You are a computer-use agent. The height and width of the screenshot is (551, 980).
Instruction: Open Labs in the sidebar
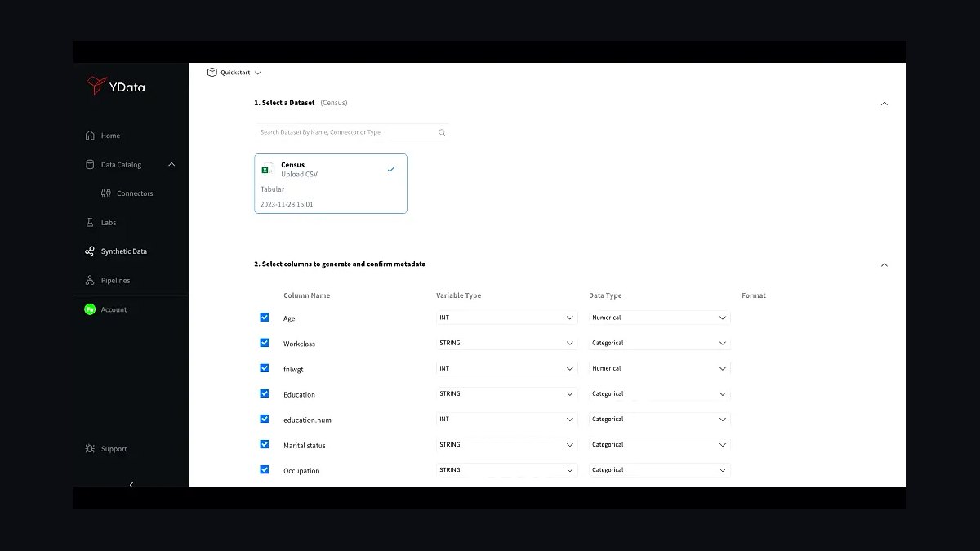(109, 223)
